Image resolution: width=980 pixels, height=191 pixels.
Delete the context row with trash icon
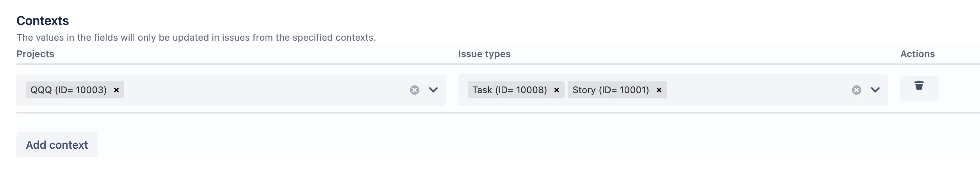click(x=919, y=85)
